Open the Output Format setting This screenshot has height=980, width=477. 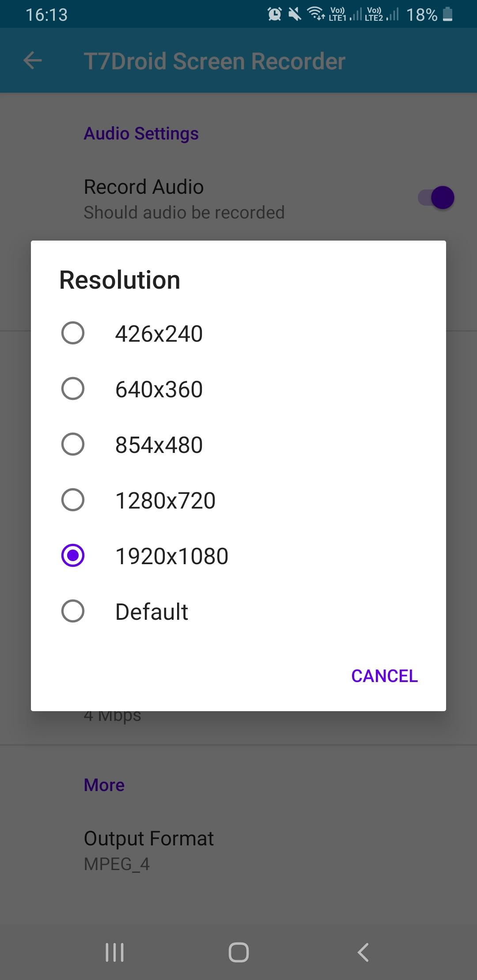click(238, 851)
